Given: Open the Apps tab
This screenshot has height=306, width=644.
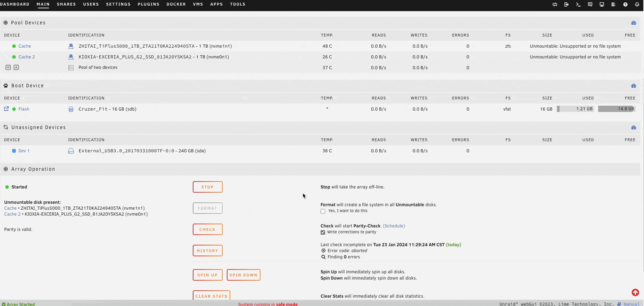Looking at the screenshot, I should 216,4.
